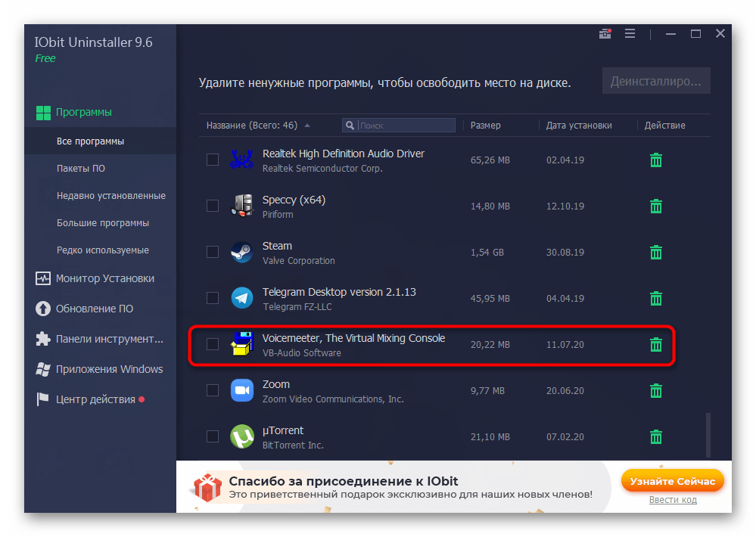The image size is (756, 537).
Task: Open the toolbox icon in title bar
Action: pyautogui.click(x=605, y=34)
